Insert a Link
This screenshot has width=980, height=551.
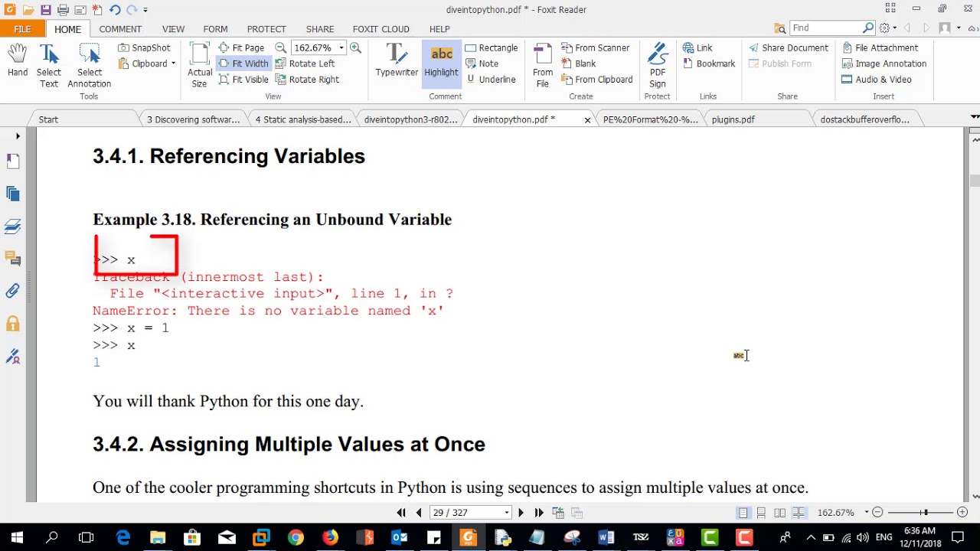coord(697,47)
